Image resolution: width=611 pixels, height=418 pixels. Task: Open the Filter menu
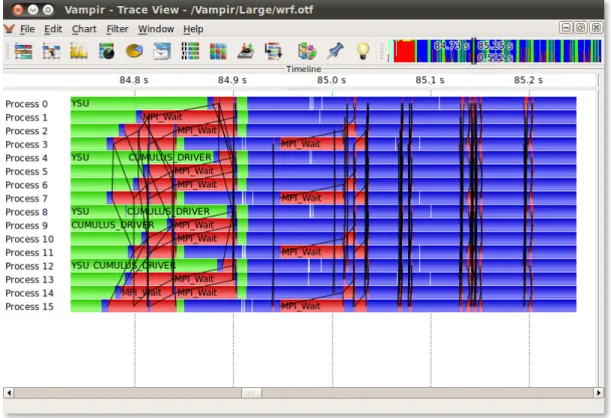117,29
